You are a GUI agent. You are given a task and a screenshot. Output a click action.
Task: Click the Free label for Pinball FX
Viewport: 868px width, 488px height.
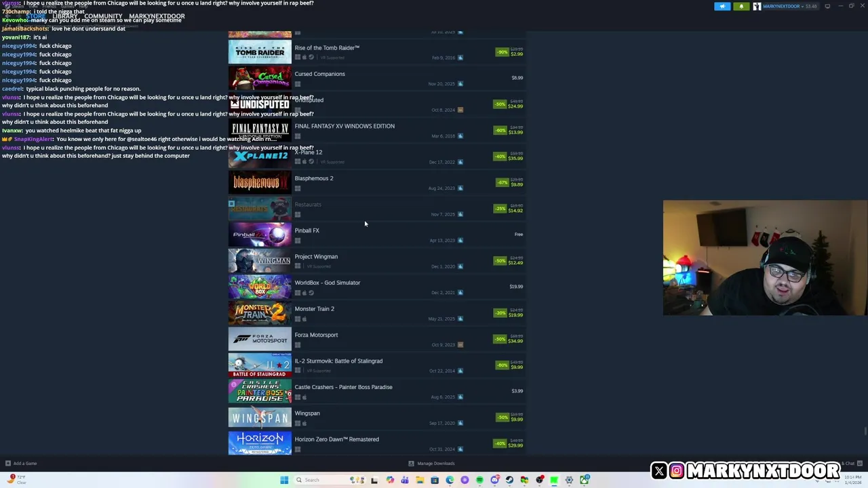[518, 235]
